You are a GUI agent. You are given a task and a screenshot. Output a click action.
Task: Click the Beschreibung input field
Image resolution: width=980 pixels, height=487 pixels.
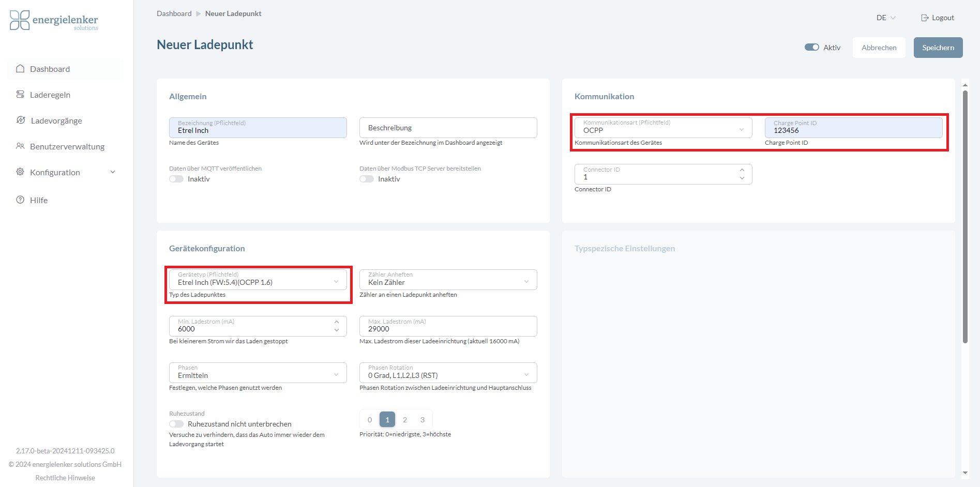coord(448,128)
